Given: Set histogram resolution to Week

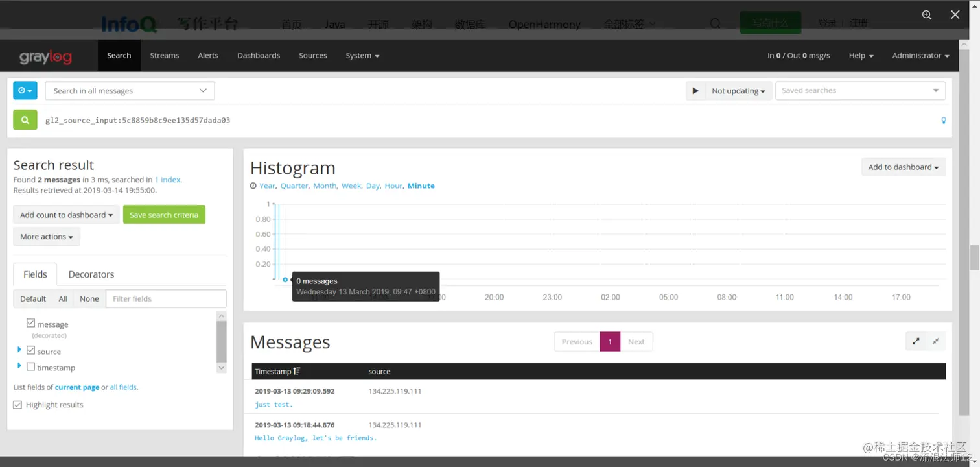Looking at the screenshot, I should [351, 186].
